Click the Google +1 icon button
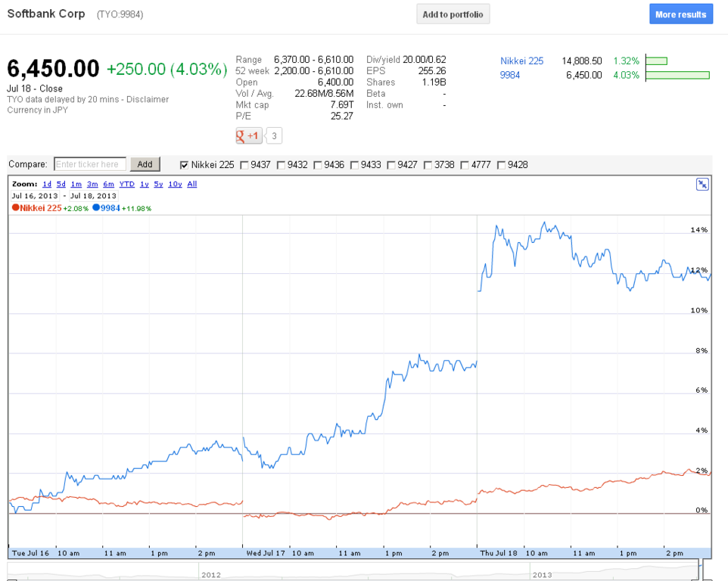 click(249, 136)
